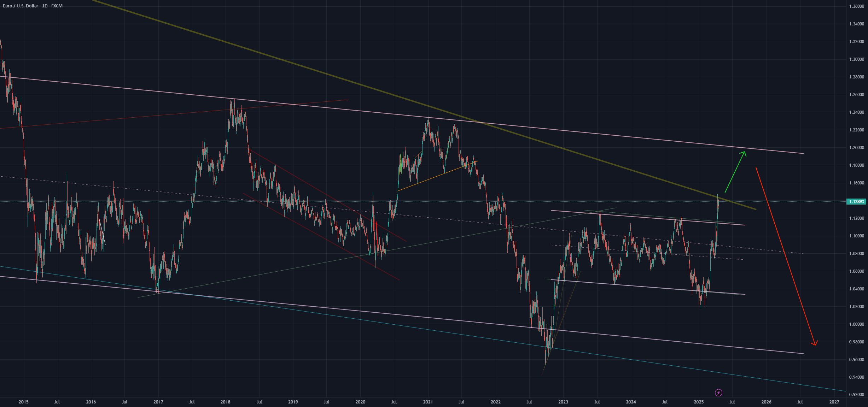
Task: Click the purple lightning event icon
Action: click(718, 393)
